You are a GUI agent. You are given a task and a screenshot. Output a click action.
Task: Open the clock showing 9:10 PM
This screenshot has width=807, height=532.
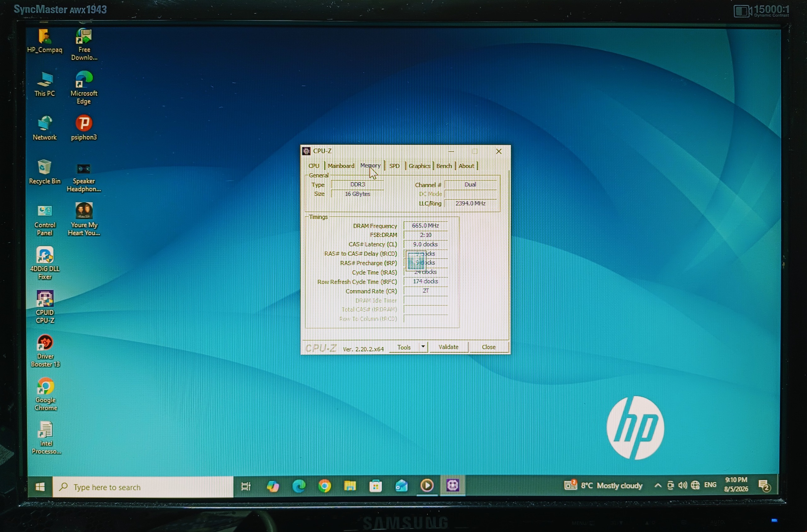click(x=736, y=484)
